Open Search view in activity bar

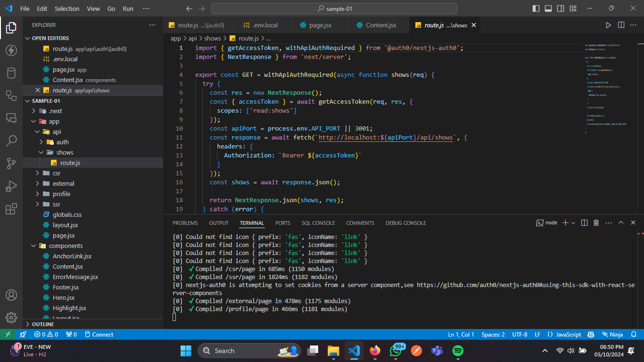[x=11, y=140]
